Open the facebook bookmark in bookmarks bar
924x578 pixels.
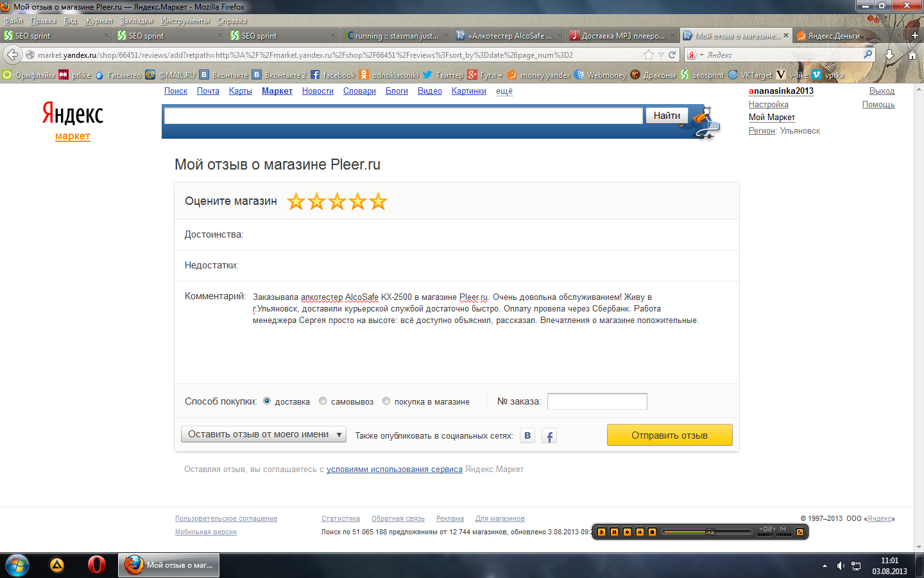coord(333,75)
